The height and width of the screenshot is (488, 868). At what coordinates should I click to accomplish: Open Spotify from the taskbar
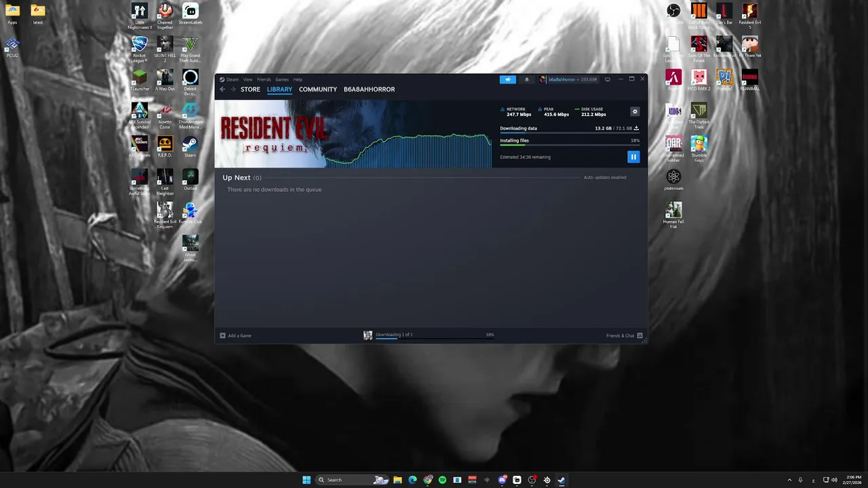click(x=442, y=480)
